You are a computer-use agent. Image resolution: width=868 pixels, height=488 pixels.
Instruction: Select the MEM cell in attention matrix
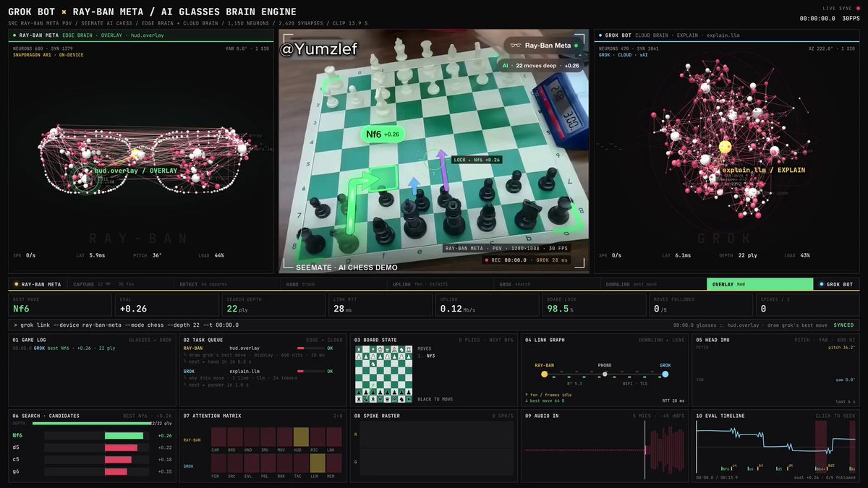pyautogui.click(x=335, y=463)
